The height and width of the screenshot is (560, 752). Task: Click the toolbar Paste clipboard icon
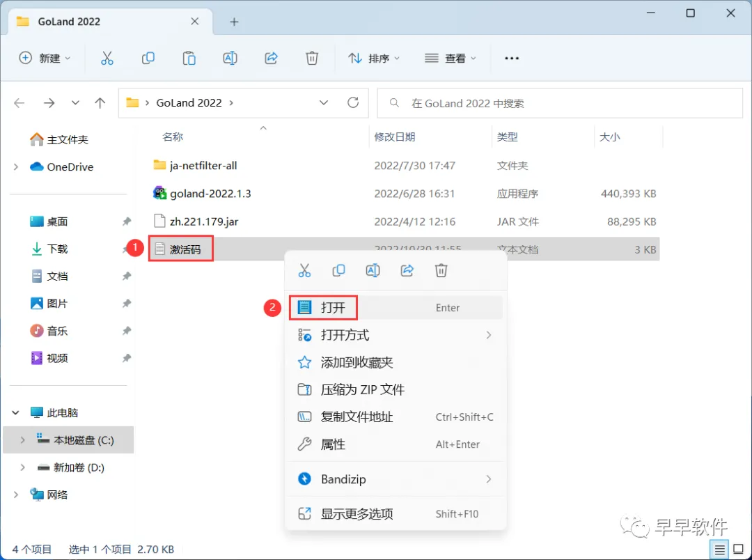coord(189,58)
